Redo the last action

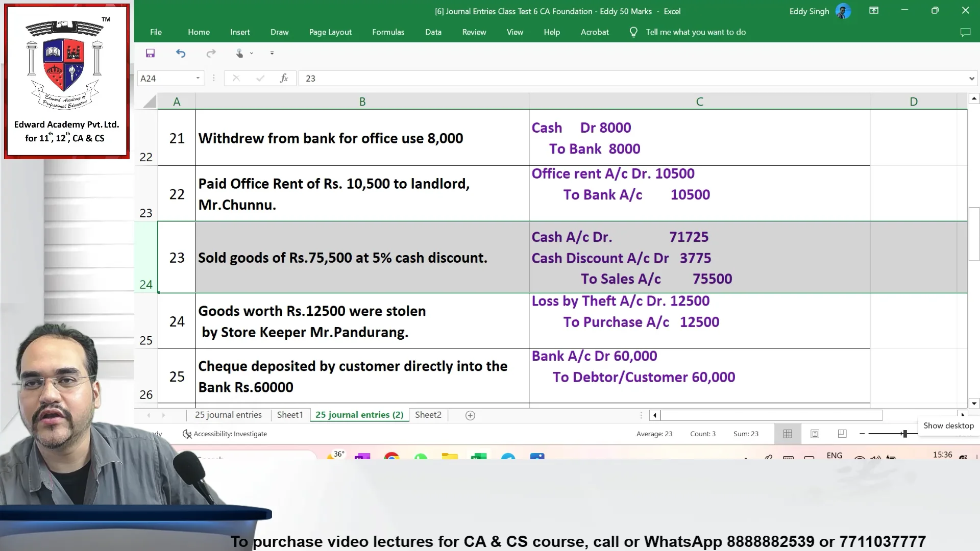click(211, 53)
